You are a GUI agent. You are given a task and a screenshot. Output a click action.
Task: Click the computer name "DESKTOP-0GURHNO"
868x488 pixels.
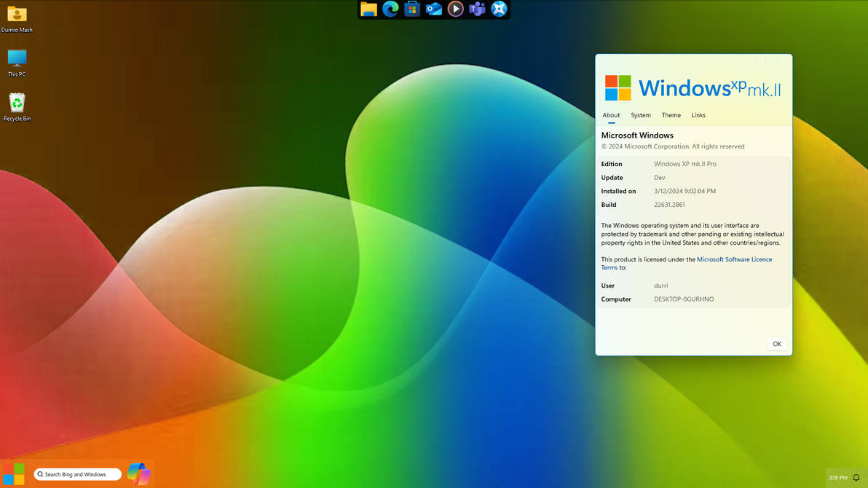coord(684,299)
